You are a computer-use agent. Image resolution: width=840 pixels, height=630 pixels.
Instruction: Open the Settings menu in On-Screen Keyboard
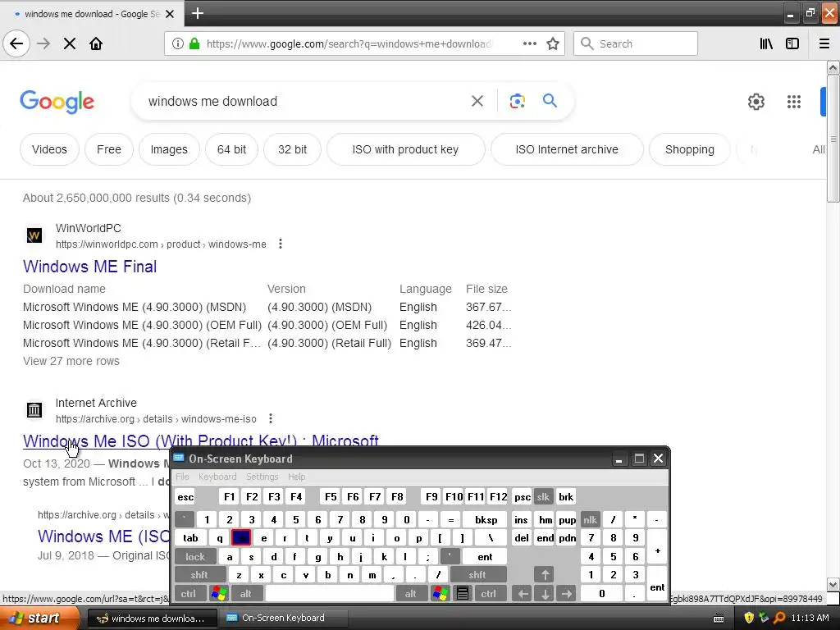pyautogui.click(x=262, y=477)
